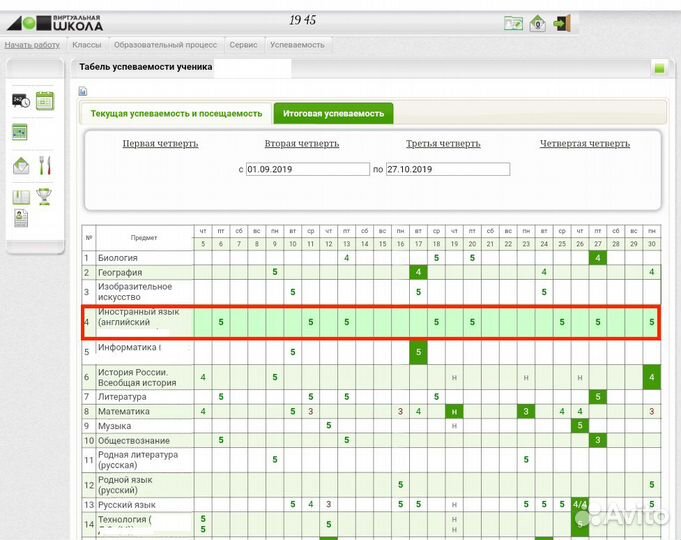Screen dimensions: 681x540
Task: Select the Вторая четверть link
Action: click(x=302, y=143)
